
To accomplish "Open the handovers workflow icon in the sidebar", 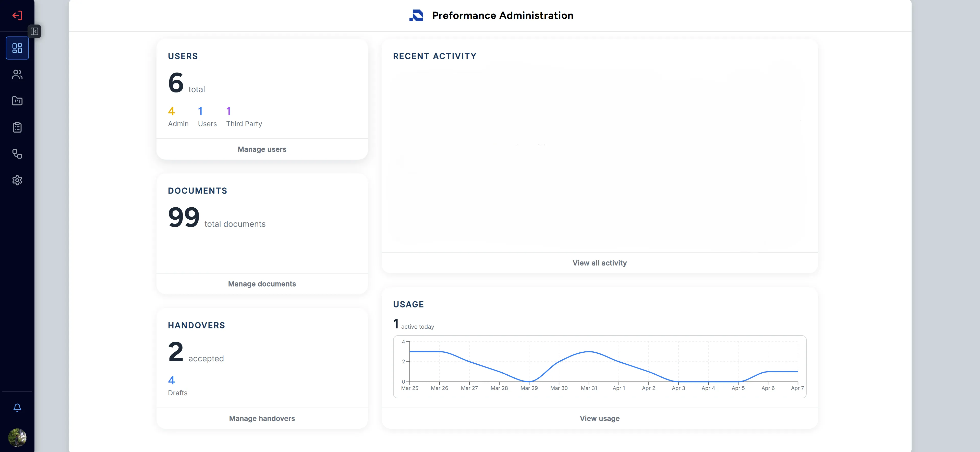I will tap(17, 154).
